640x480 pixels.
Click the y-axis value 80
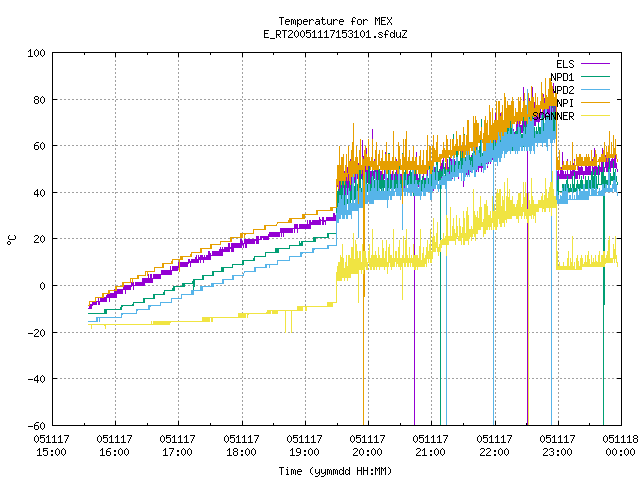(x=39, y=100)
